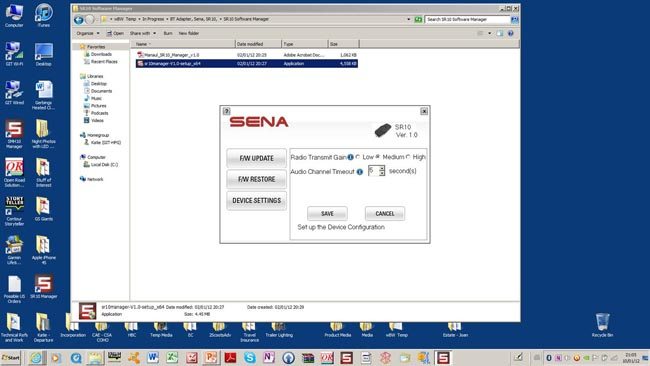Viewport: 650px width, 366px height.
Task: Select the SMH10 Manager desktop icon
Action: [x=14, y=134]
